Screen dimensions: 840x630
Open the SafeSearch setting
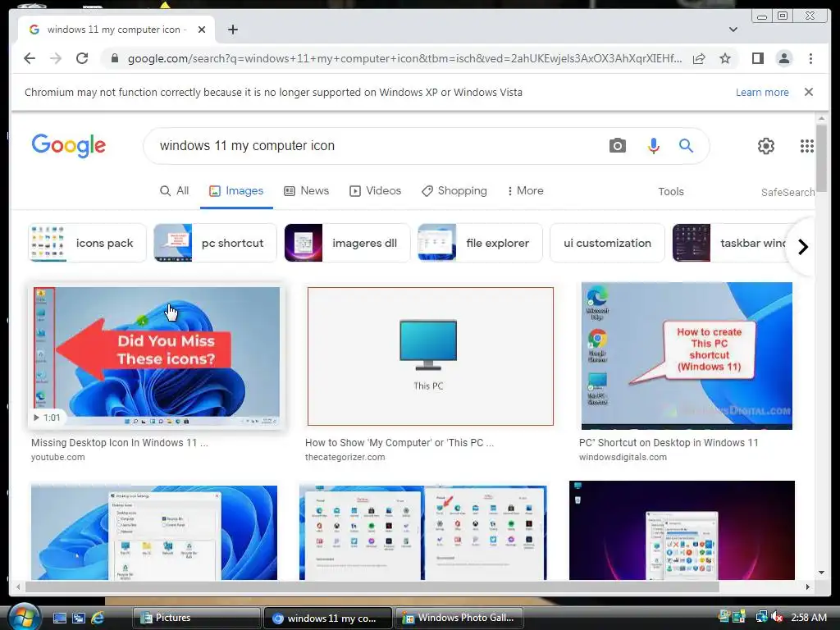click(x=787, y=192)
